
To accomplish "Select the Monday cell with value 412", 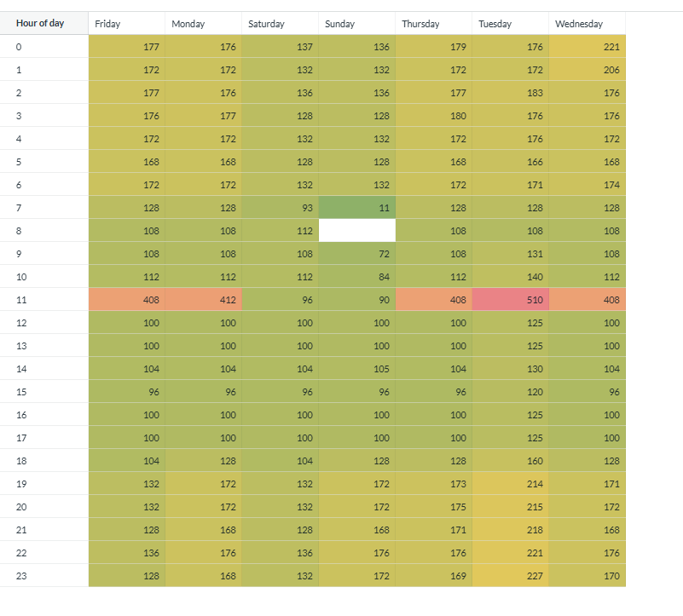I will click(x=203, y=300).
